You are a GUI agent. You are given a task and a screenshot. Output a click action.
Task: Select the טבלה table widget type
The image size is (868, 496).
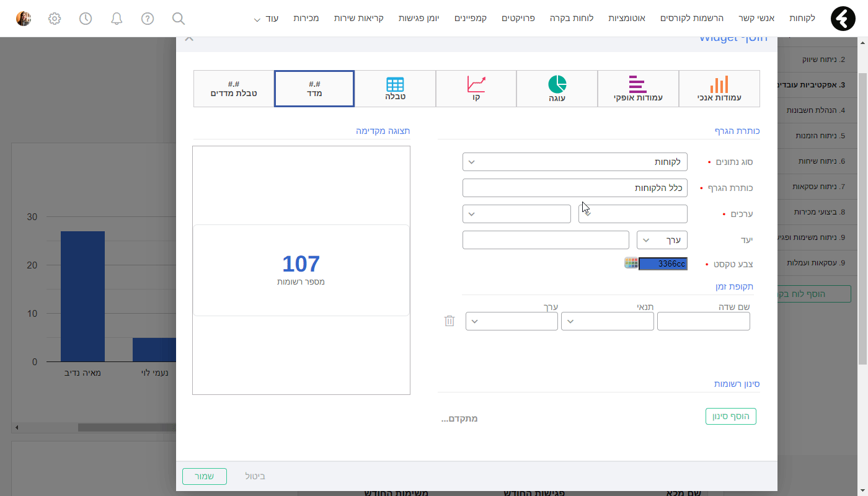[x=395, y=89]
